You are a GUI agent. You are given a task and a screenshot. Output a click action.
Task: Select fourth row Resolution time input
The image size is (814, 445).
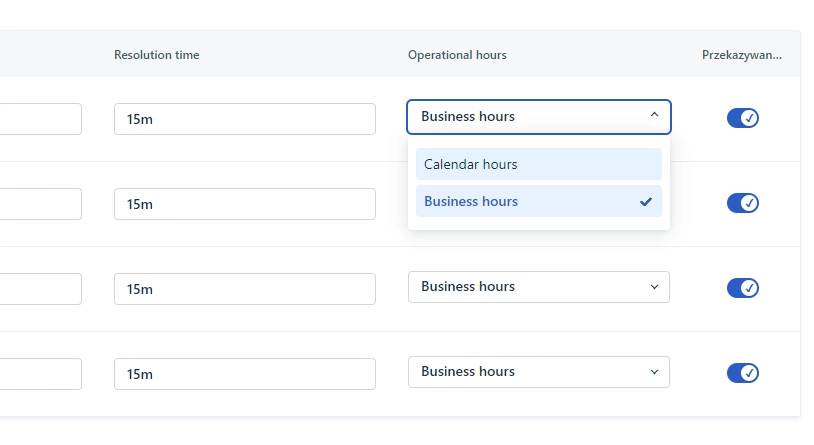(245, 374)
